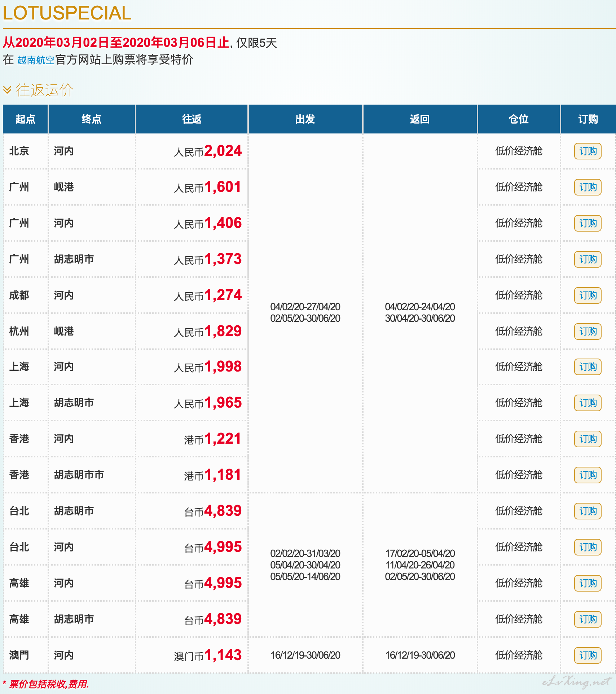The height and width of the screenshot is (694, 616).
Task: Book the 上海 to 胡志明市 fare
Action: [588, 403]
